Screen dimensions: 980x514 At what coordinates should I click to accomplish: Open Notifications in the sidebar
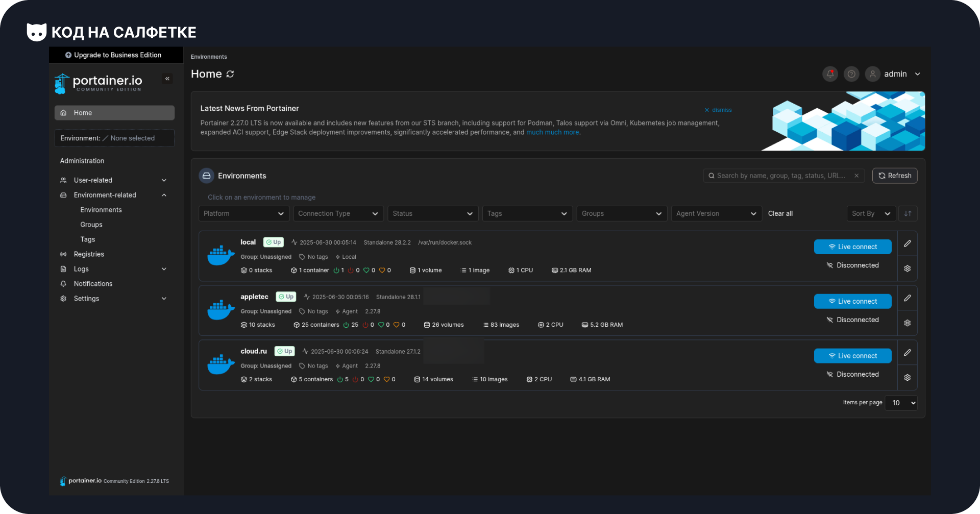pos(93,284)
